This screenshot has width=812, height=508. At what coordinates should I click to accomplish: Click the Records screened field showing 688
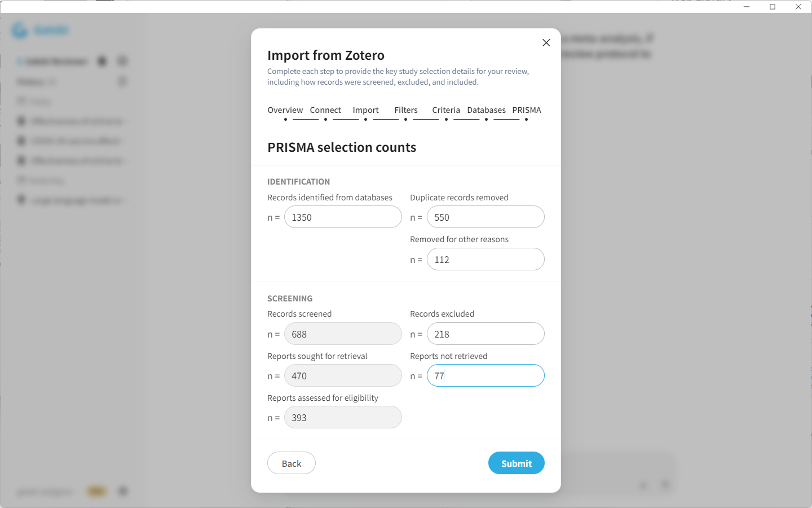tap(343, 334)
